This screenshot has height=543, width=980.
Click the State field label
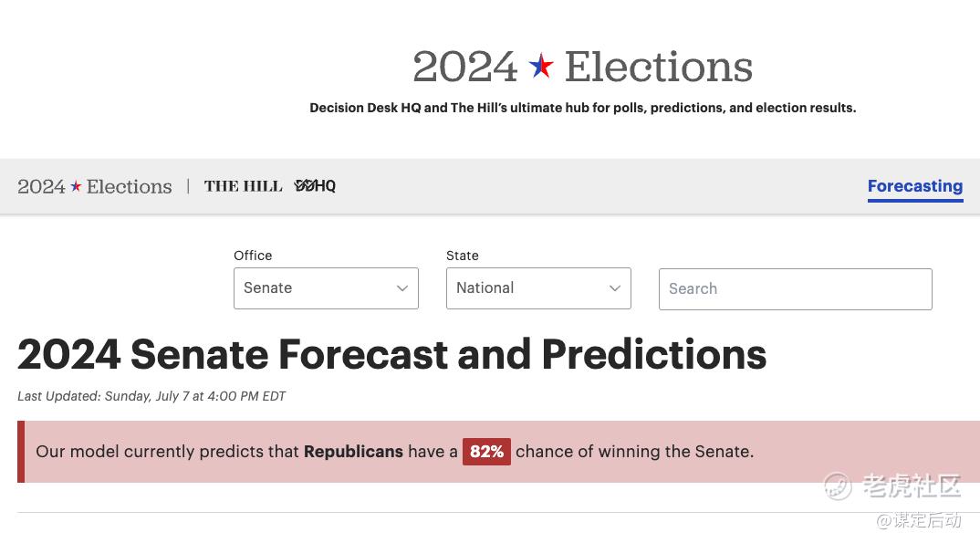[x=463, y=256]
